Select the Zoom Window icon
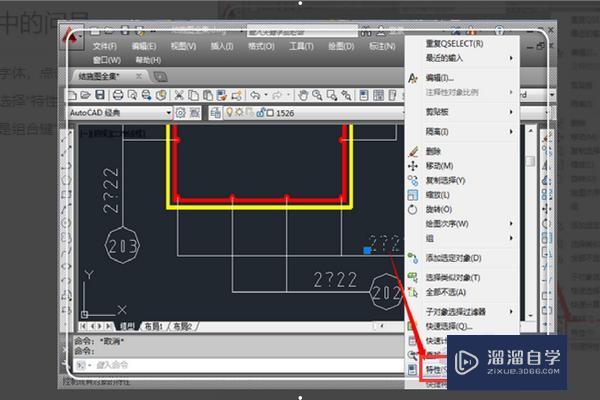Viewport: 600px width, 400px height. coord(332,95)
